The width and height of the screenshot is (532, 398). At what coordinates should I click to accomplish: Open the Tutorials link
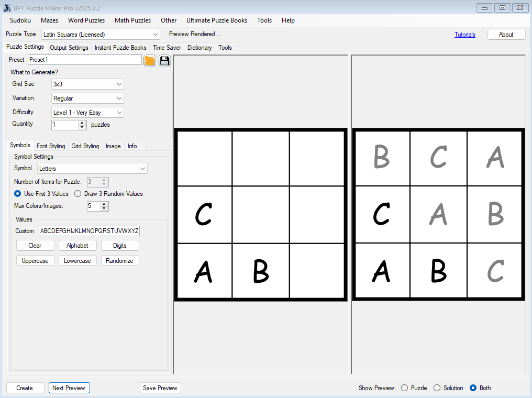coord(464,35)
